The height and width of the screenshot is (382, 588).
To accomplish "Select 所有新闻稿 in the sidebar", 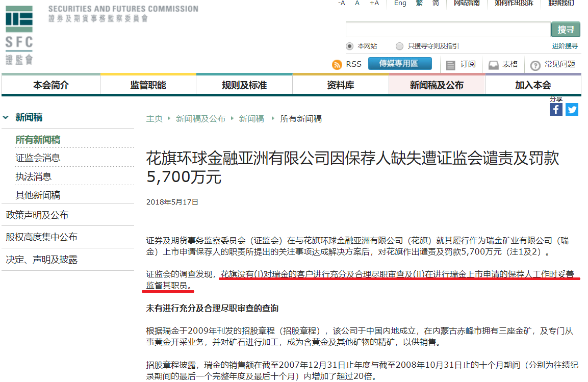I will pyautogui.click(x=38, y=140).
